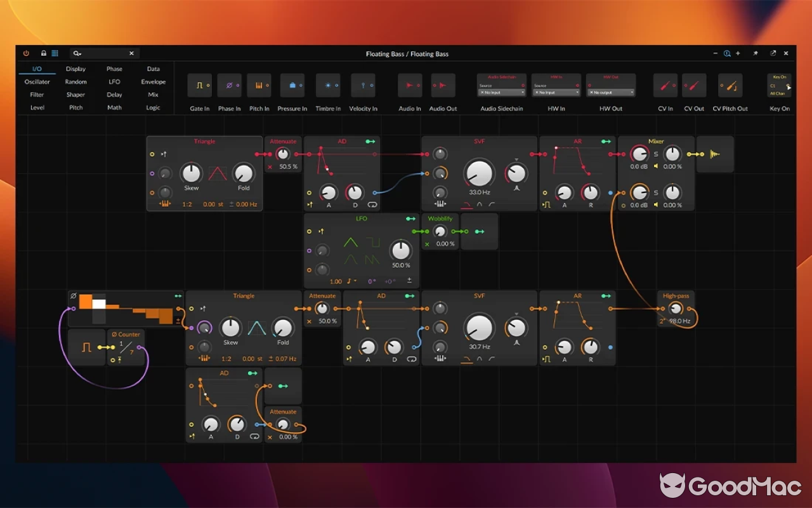Click the 33.0 Hz cutoff knob on SVF
This screenshot has width=812, height=508.
[480, 173]
